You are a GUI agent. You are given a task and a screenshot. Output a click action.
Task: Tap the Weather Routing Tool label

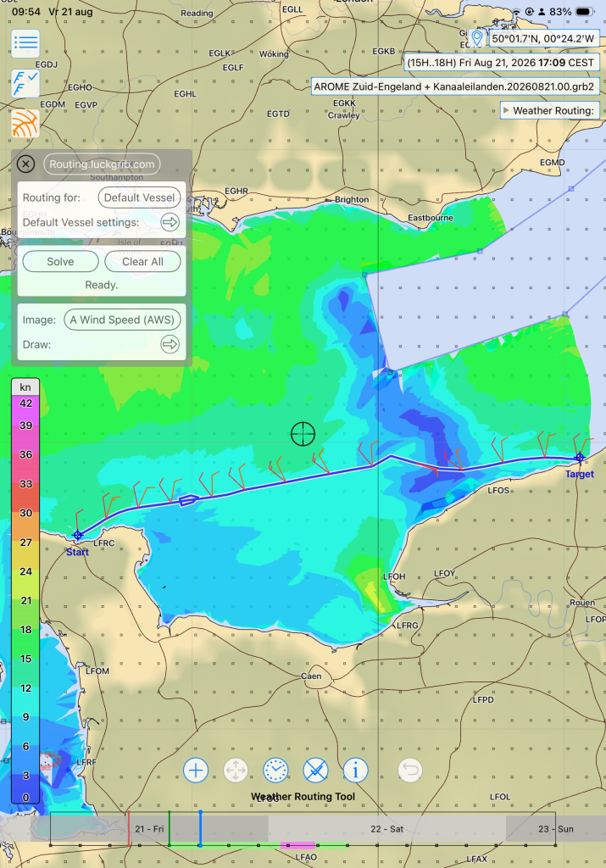coord(303,796)
